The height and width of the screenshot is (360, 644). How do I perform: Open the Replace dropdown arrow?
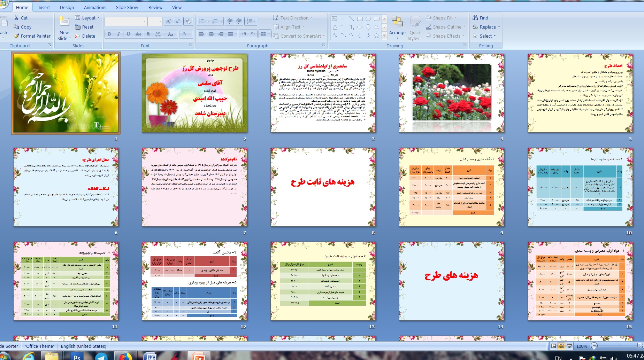tap(499, 27)
